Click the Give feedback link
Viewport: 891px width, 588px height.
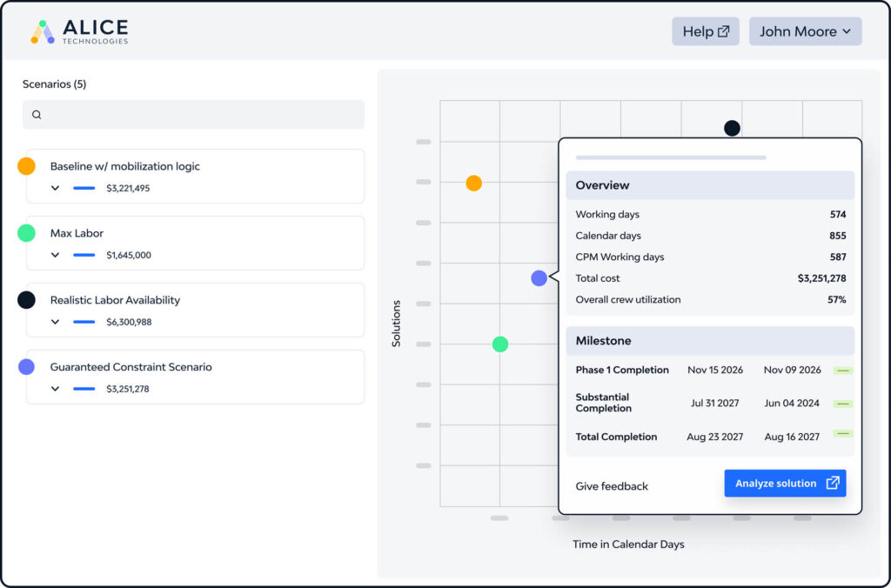coord(611,485)
